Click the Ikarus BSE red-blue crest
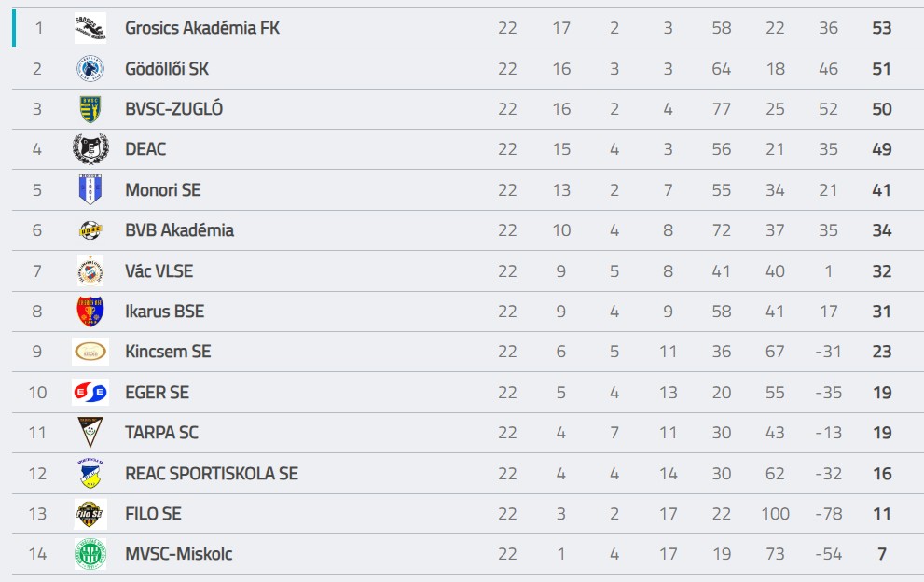924x582 pixels. coord(90,312)
